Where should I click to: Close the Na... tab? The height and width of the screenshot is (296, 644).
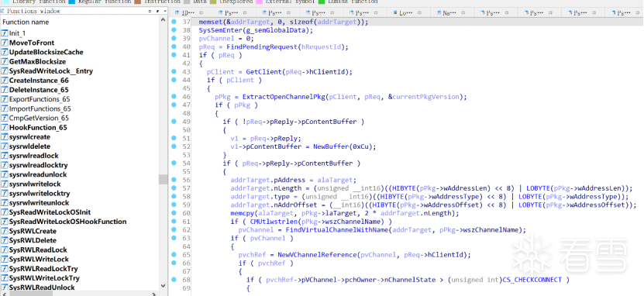pyautogui.click(x=463, y=12)
